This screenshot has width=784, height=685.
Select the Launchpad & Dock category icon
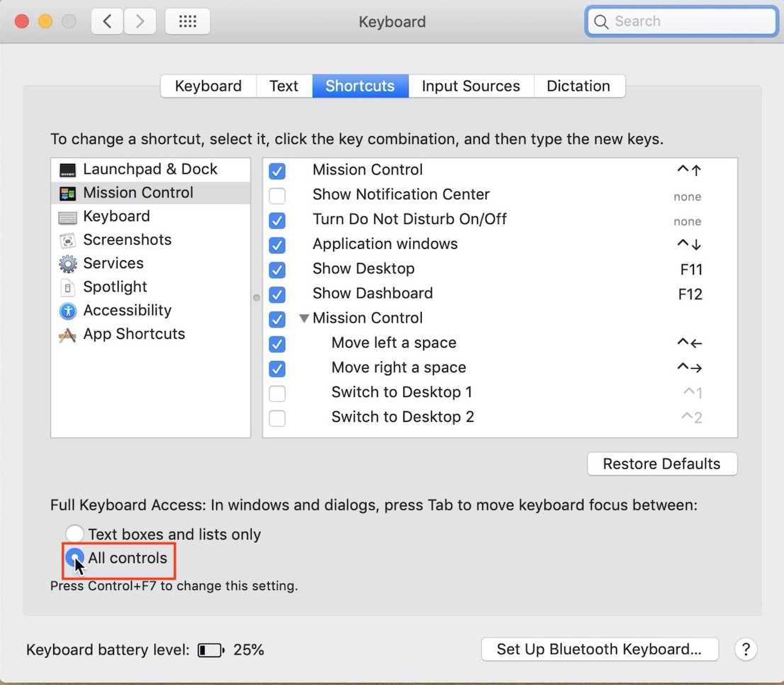coord(68,169)
